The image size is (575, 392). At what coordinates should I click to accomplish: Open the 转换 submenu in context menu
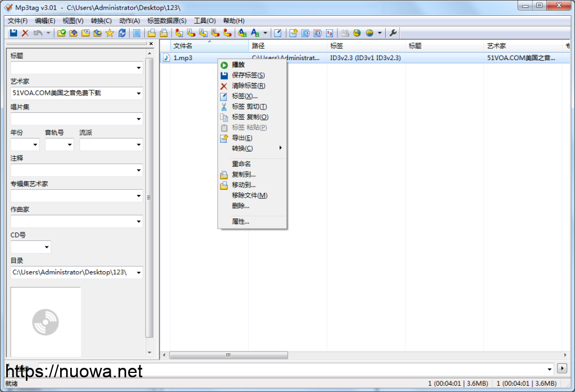243,148
